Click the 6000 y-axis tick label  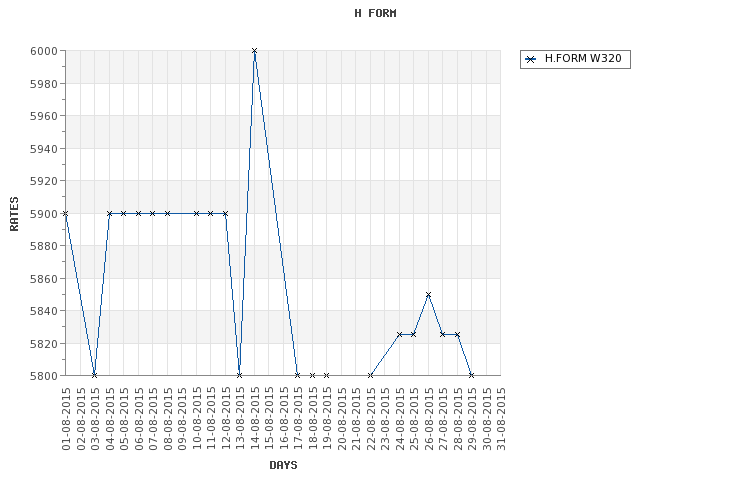[44, 51]
